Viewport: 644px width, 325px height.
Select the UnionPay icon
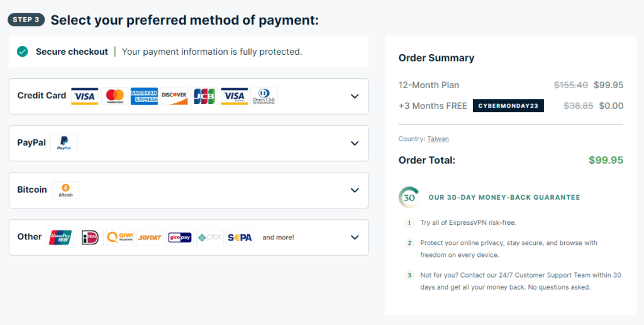click(x=60, y=237)
